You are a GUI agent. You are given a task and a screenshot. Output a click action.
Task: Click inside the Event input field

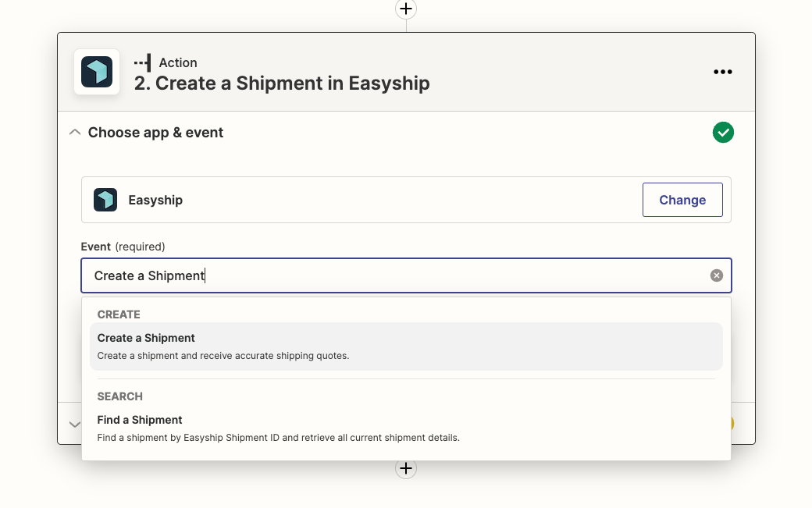click(x=406, y=275)
